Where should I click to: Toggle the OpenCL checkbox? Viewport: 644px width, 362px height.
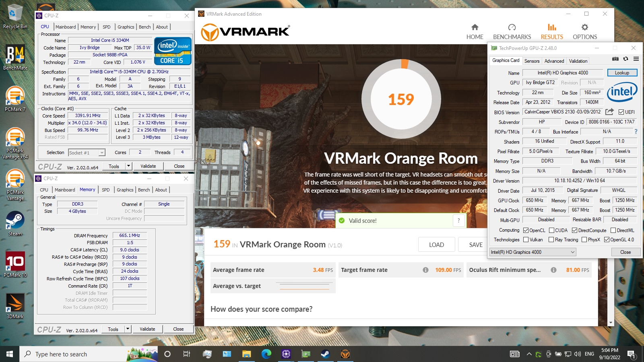(x=526, y=230)
